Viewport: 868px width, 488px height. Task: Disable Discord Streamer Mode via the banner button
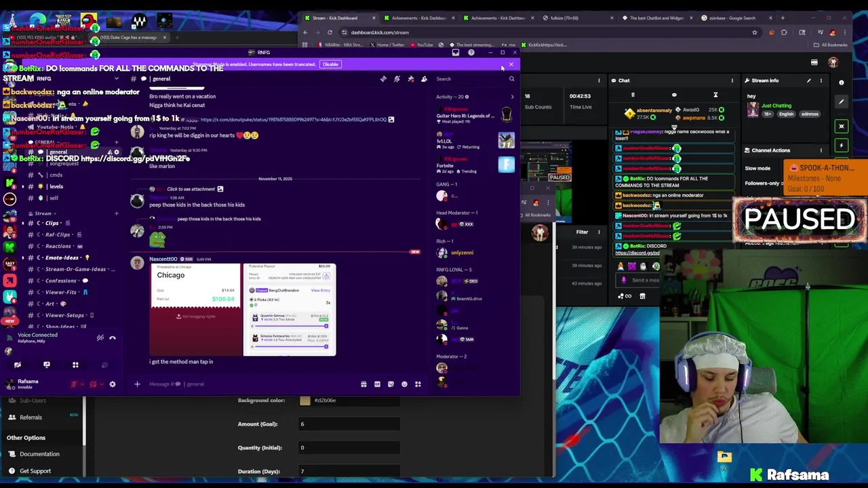pos(330,64)
